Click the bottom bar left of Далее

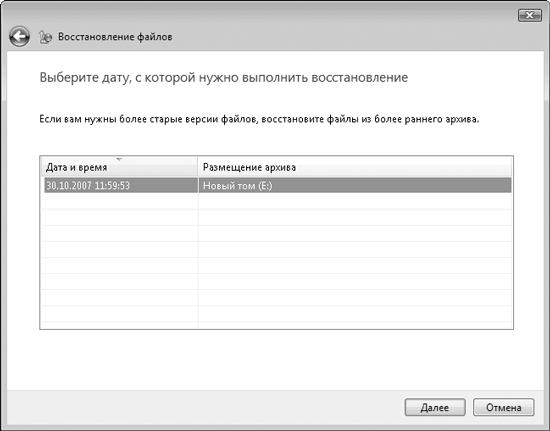pos(205,407)
